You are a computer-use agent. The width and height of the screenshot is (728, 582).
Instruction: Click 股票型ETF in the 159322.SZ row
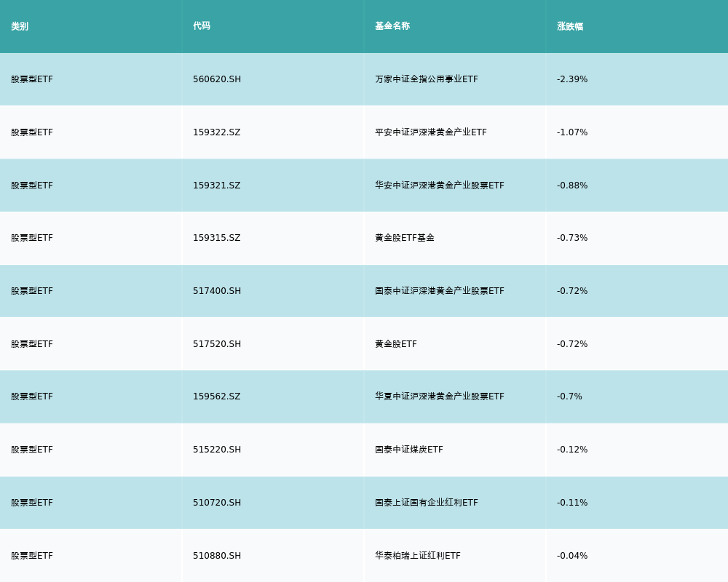[x=31, y=132]
